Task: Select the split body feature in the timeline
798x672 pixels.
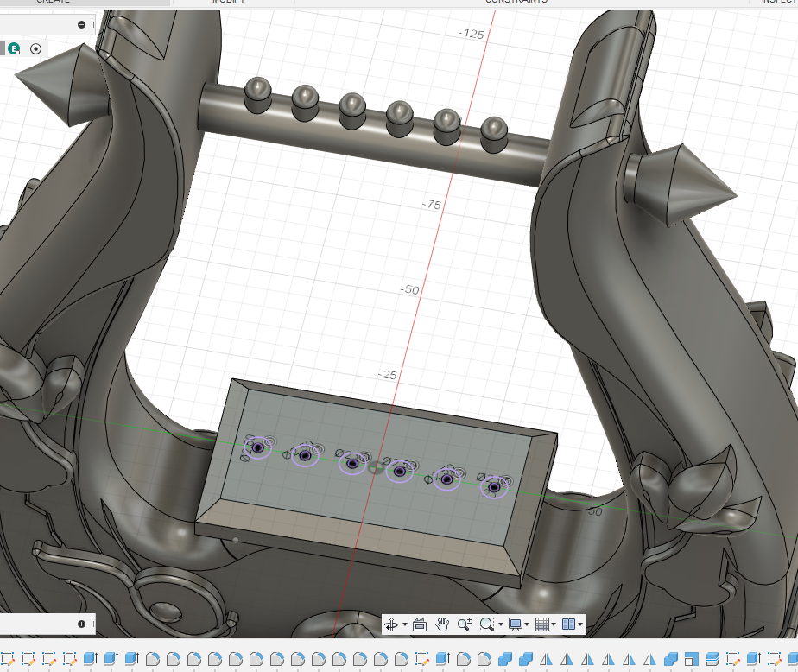Action: coord(712,659)
